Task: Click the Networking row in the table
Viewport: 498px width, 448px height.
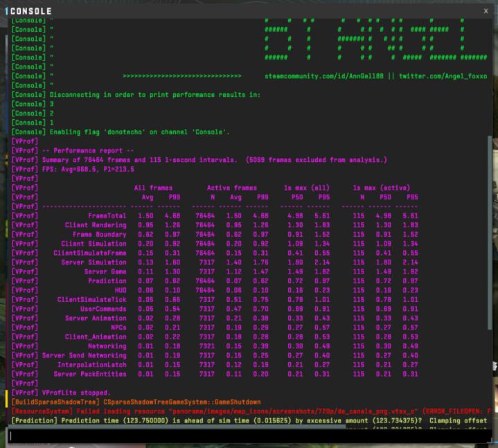Action: pyautogui.click(x=107, y=346)
